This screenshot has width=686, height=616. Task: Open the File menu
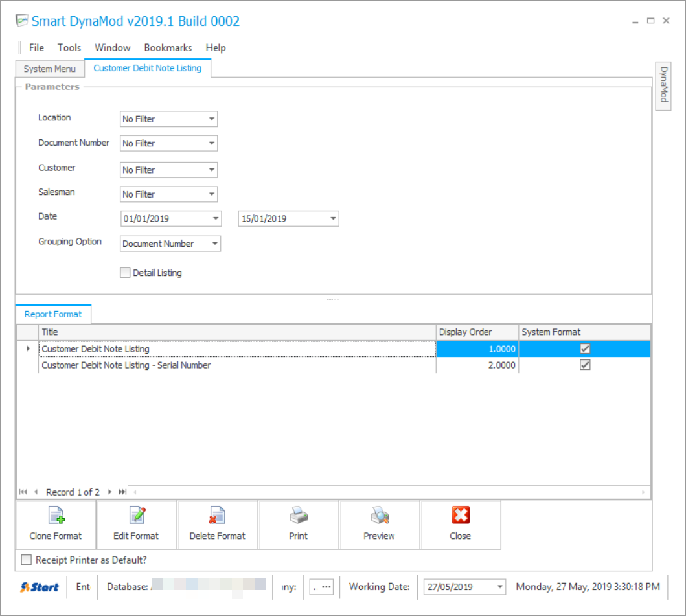tap(36, 48)
